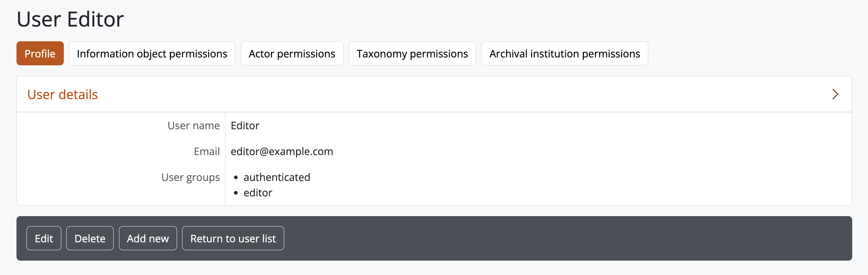Select the Taxonomy permissions tab
Viewport: 868px width, 275px height.
coord(412,53)
